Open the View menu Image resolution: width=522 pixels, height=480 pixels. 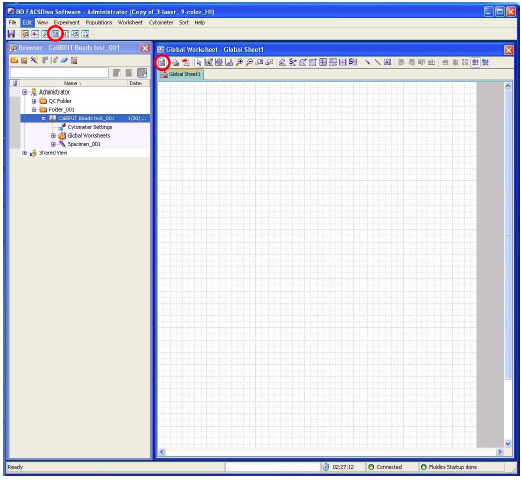pos(42,22)
